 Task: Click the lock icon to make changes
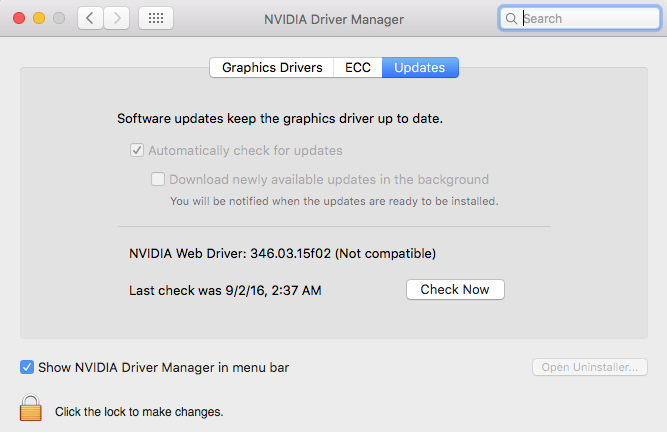[x=31, y=408]
